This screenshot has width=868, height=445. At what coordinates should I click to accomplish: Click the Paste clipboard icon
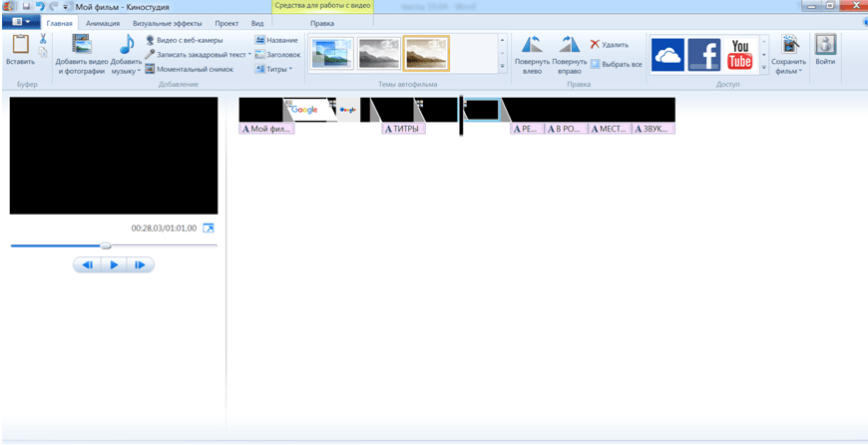pos(20,45)
